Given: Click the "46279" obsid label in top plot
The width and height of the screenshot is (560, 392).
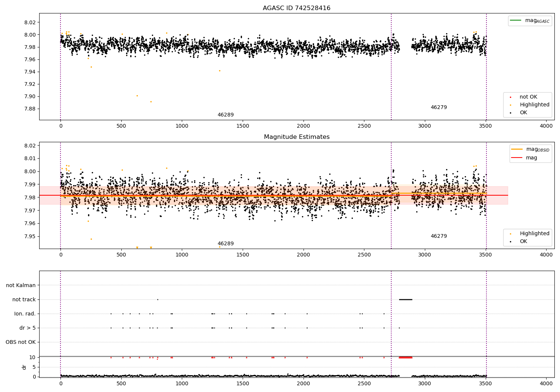Looking at the screenshot, I should pos(439,107).
